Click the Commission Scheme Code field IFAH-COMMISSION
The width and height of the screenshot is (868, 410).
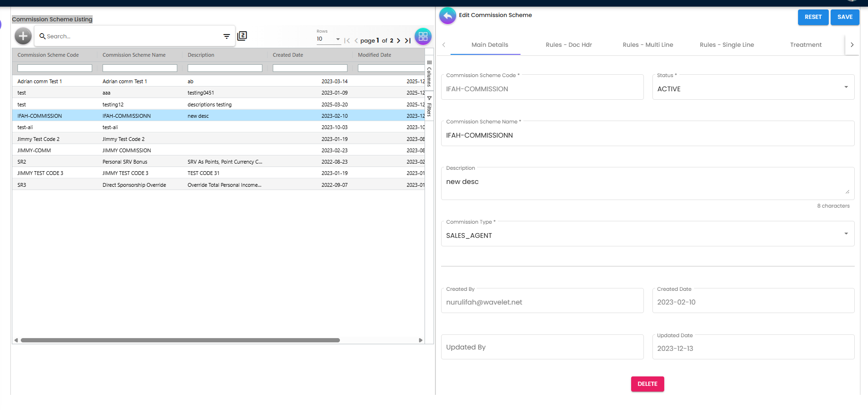542,88
